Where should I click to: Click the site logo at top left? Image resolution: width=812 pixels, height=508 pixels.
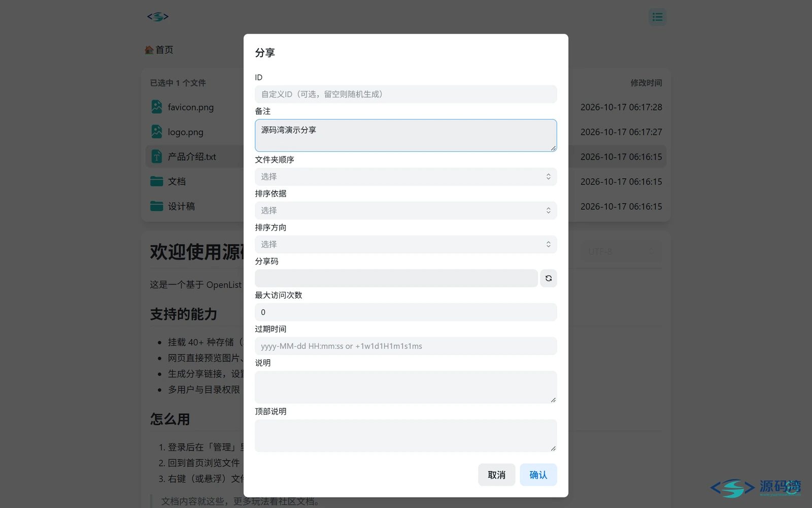pos(158,17)
